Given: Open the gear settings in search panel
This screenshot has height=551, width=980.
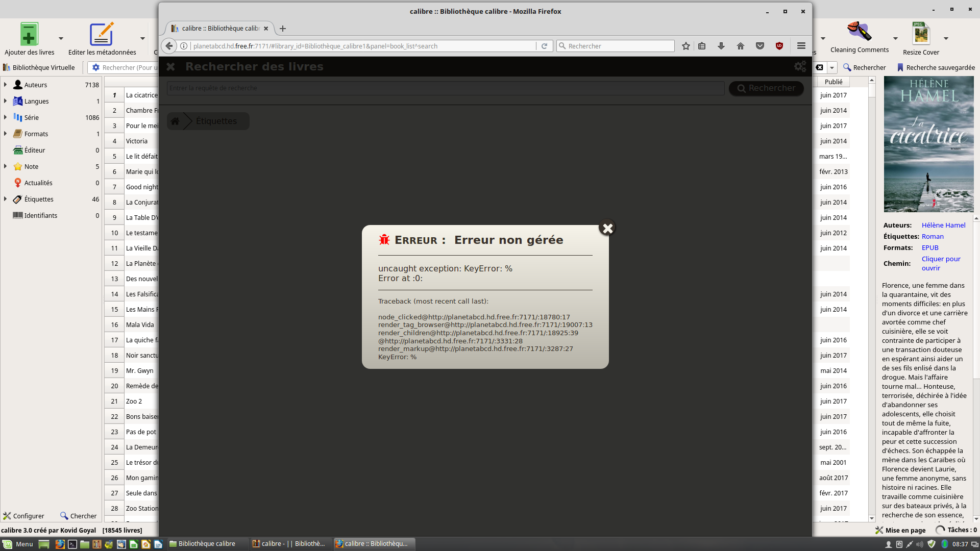Looking at the screenshot, I should (799, 66).
